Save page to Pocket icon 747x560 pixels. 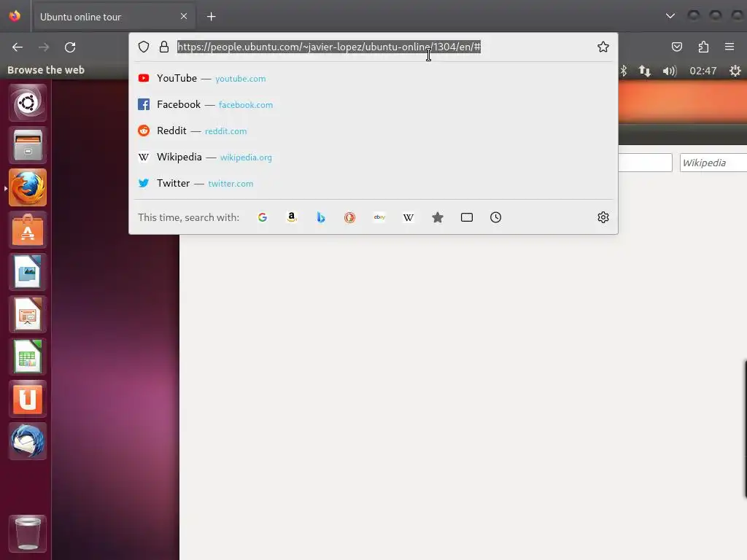pyautogui.click(x=676, y=47)
